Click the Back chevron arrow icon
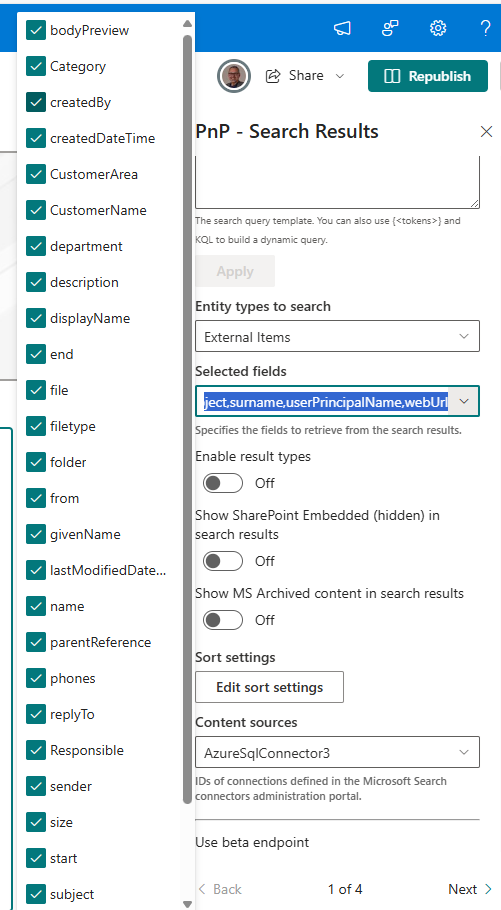The image size is (501, 910). pos(202,889)
